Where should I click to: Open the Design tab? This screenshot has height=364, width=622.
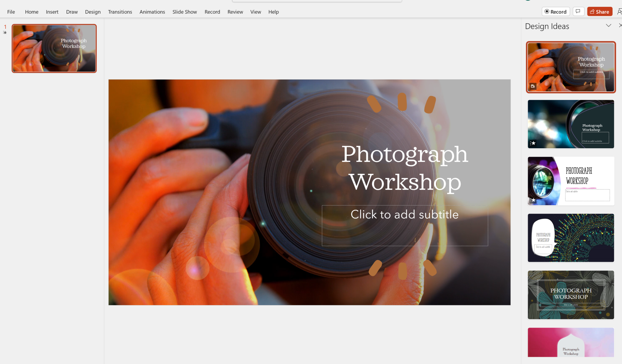click(93, 12)
